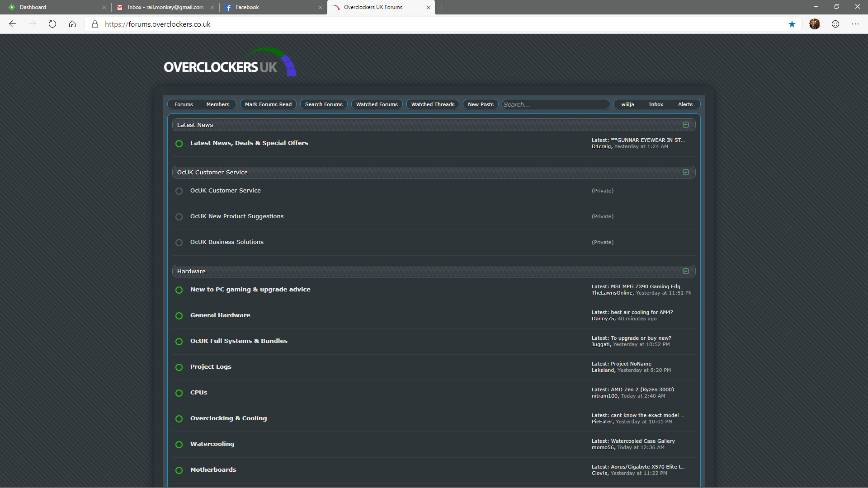Open the Watercooling forum
868x488 pixels.
tap(212, 444)
